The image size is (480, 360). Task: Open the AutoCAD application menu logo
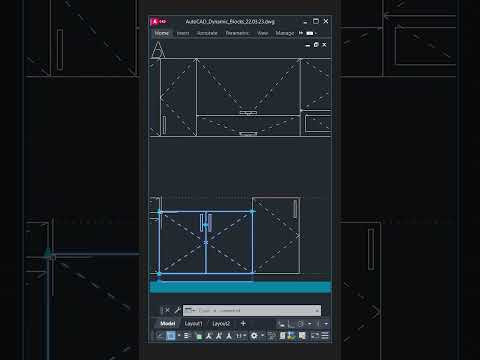159,22
